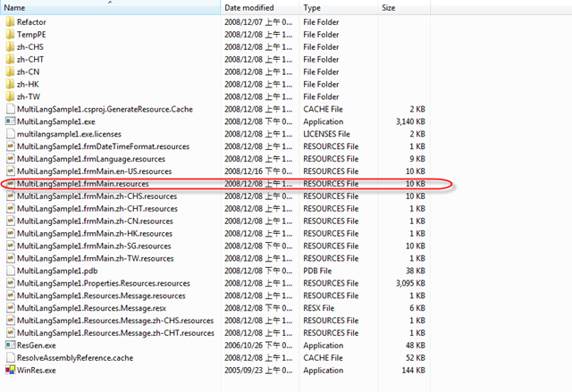Select MultiLangSample1.csproj.GenerateResource.Cache file name

click(x=105, y=109)
